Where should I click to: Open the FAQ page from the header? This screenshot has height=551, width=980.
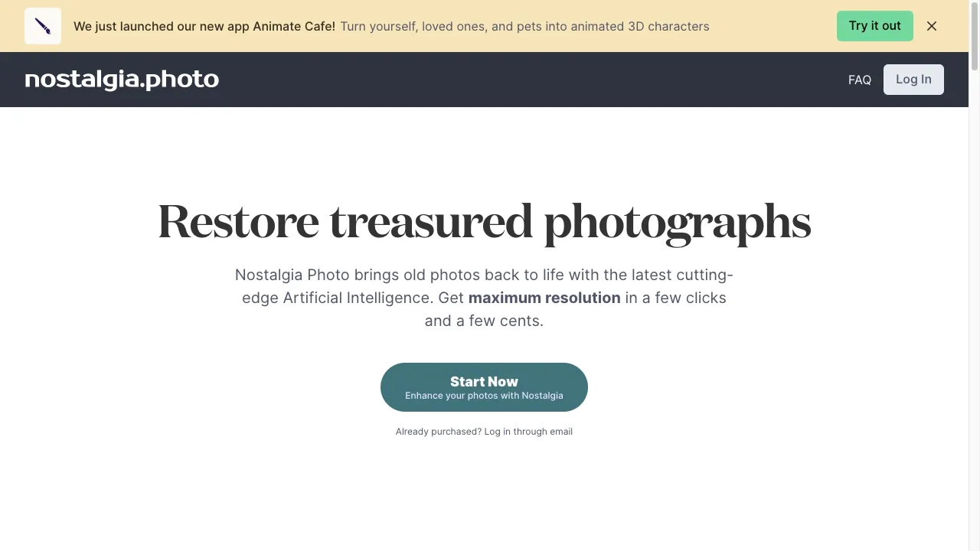(859, 80)
